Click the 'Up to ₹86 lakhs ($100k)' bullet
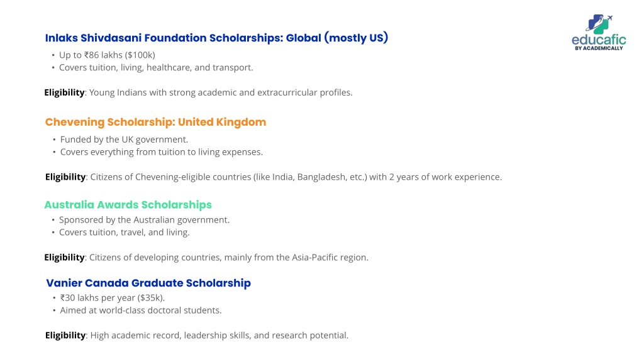 [x=107, y=55]
